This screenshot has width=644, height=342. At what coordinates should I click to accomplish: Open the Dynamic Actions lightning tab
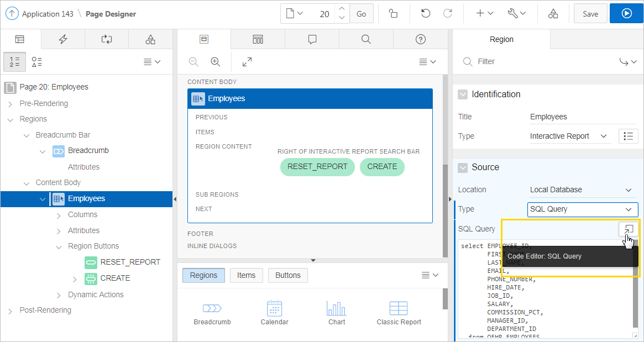coord(63,39)
